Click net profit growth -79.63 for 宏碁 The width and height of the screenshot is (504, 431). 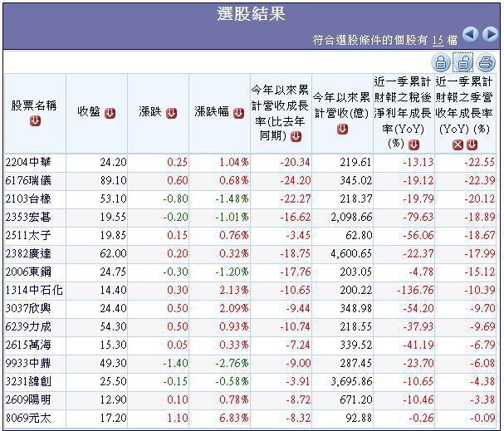tap(418, 217)
